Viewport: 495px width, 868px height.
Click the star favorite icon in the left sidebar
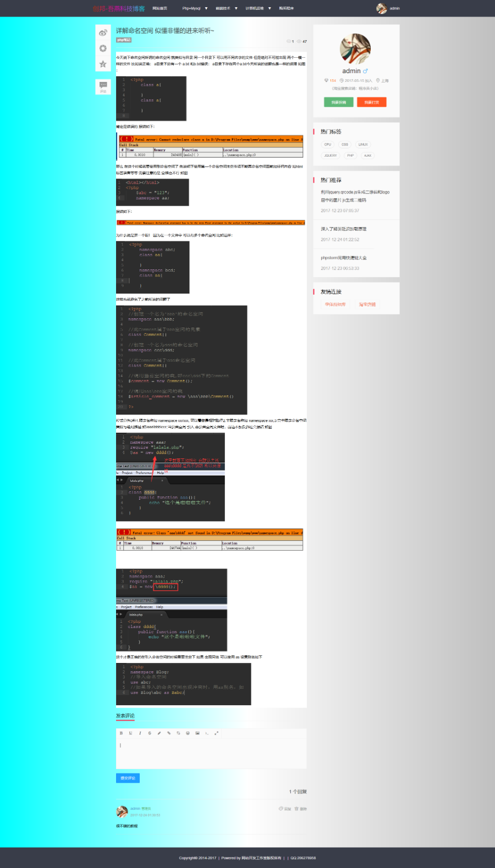[103, 64]
